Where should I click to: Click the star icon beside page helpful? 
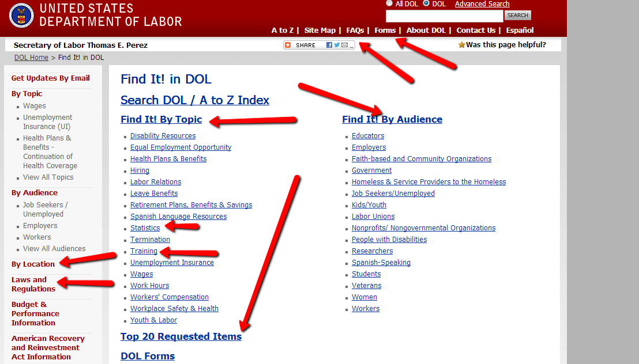461,45
